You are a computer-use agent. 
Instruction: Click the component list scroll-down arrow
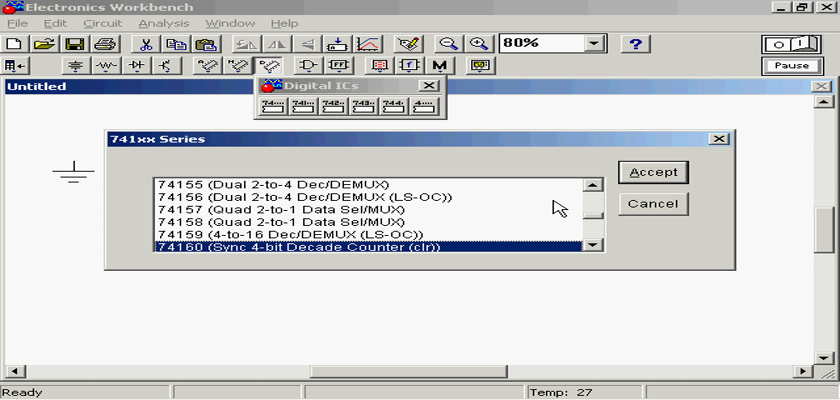pos(592,245)
